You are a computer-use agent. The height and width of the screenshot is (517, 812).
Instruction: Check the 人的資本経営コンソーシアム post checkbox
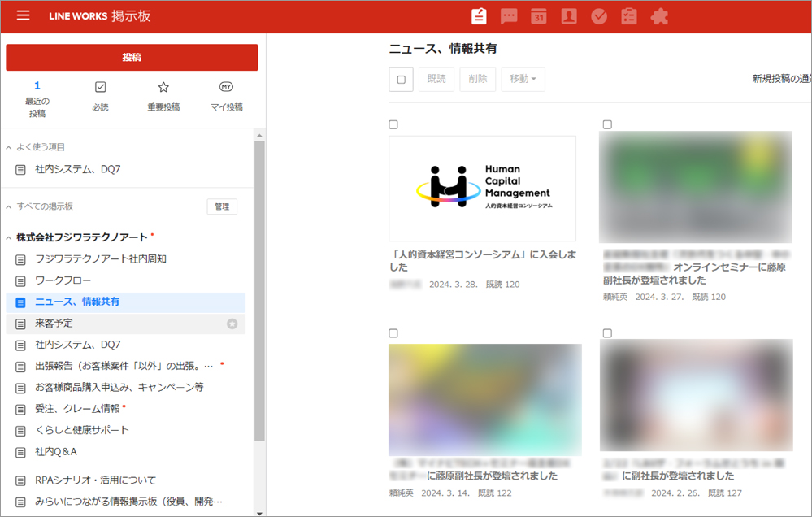click(x=393, y=124)
